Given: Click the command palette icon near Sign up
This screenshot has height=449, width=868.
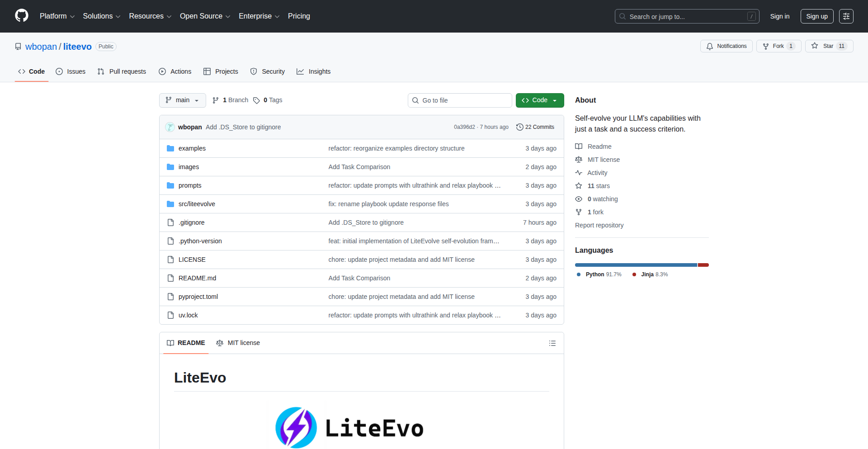Looking at the screenshot, I should [846, 16].
